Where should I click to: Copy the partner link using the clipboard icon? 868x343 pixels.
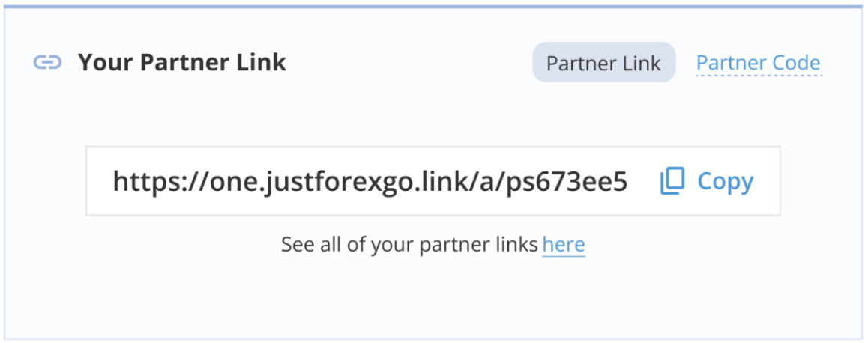(672, 181)
